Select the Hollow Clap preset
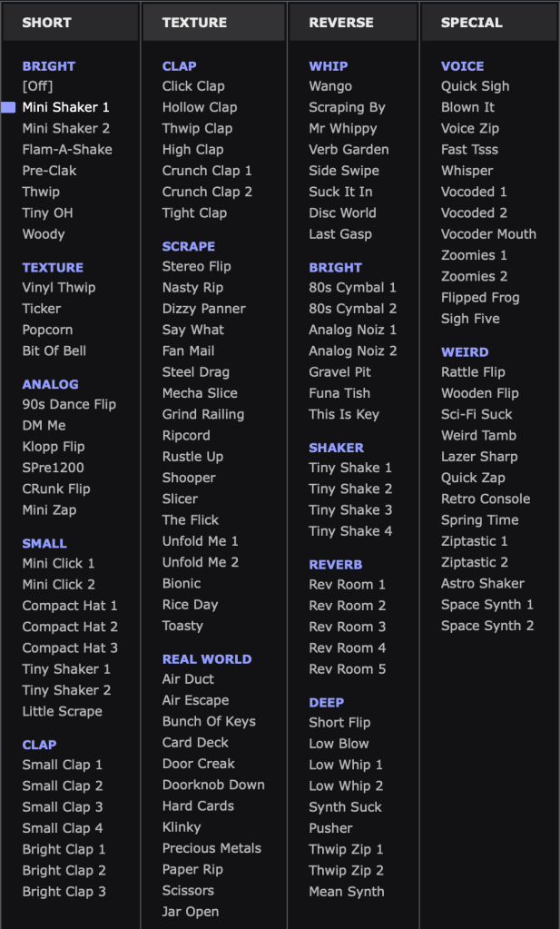This screenshot has width=560, height=929. point(200,107)
